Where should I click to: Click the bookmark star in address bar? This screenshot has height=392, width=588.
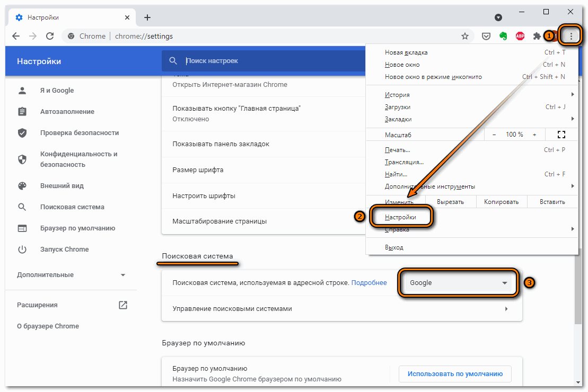pos(465,36)
